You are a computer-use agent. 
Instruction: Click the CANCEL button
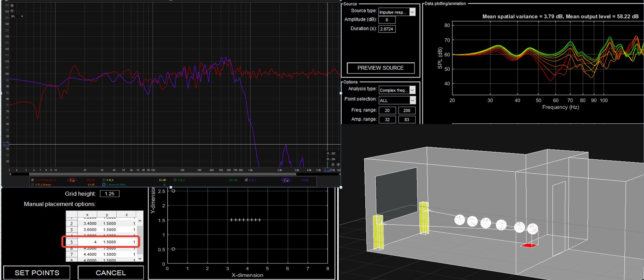tap(111, 273)
